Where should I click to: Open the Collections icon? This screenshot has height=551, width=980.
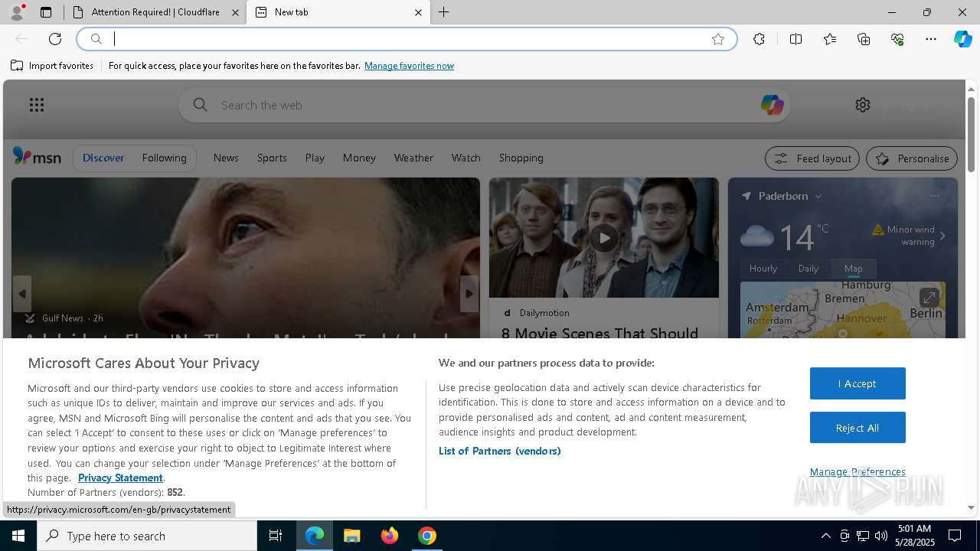[x=864, y=39]
